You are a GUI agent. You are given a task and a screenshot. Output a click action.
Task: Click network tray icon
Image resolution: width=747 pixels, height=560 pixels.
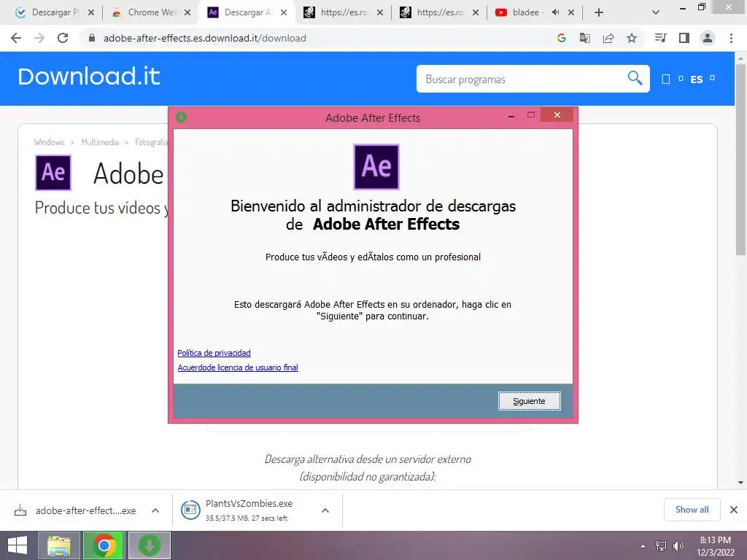coord(660,546)
